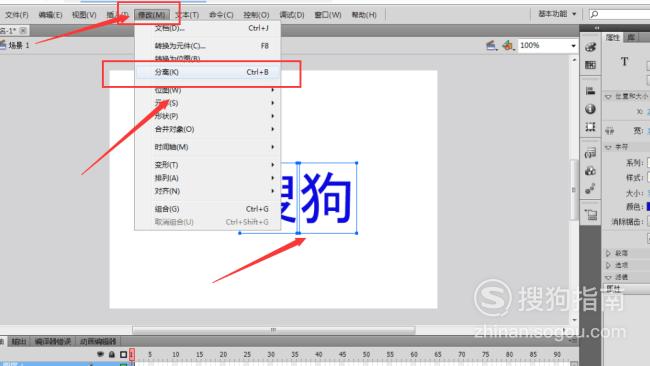
Task: Click the text tool T icon in Properties
Action: tap(624, 62)
